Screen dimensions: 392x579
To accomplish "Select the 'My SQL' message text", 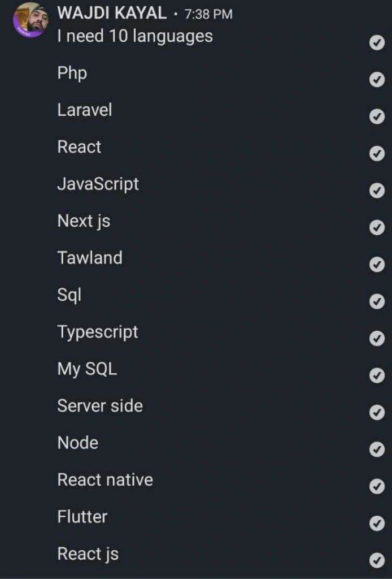I will point(87,369).
